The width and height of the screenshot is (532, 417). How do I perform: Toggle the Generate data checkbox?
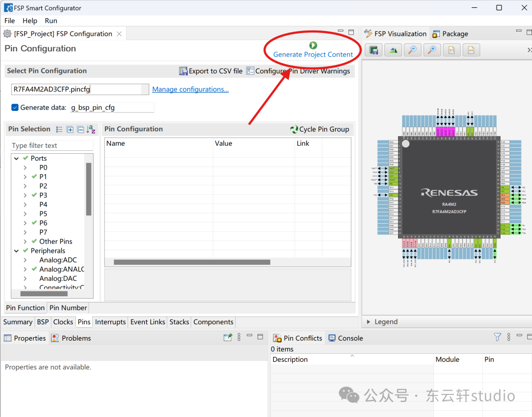15,107
